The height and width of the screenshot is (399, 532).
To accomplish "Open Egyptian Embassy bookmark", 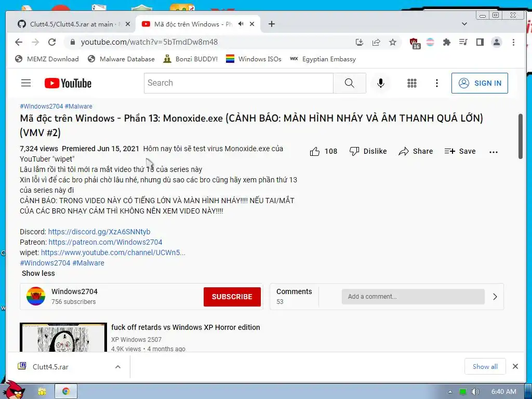I will coord(323,59).
